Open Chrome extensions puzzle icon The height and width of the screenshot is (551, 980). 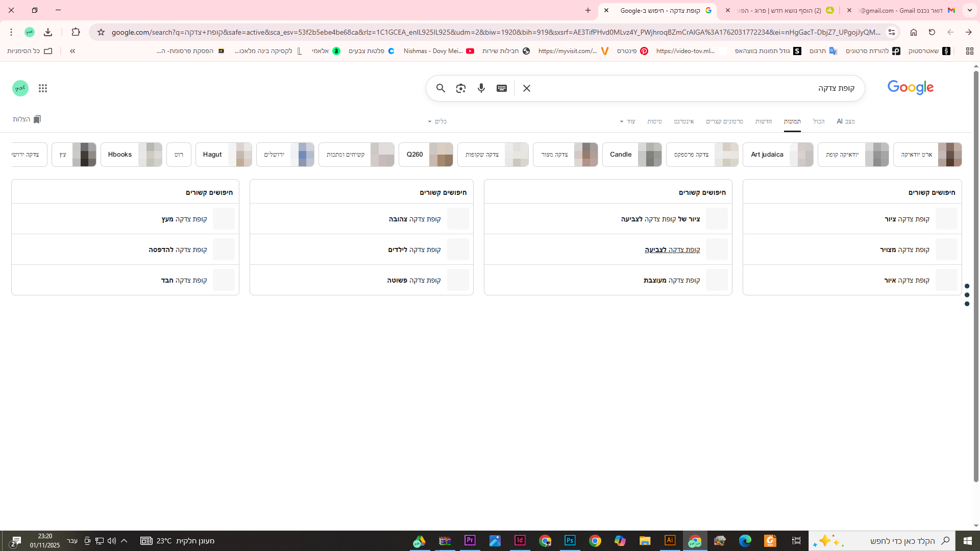tap(76, 32)
